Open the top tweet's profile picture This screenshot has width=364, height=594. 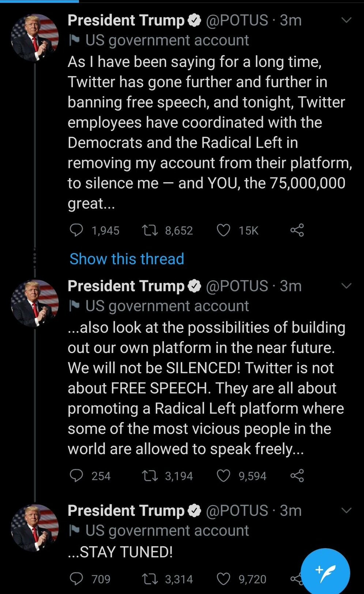(x=35, y=38)
